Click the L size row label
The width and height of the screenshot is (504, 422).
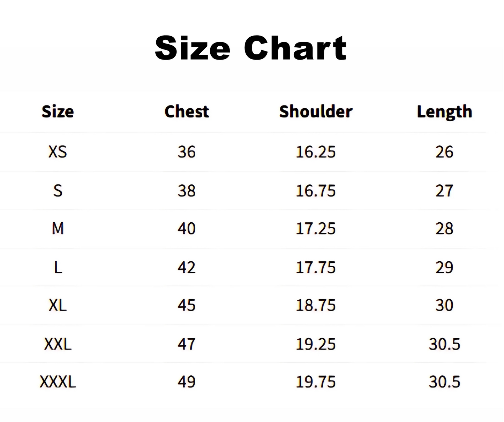point(58,267)
